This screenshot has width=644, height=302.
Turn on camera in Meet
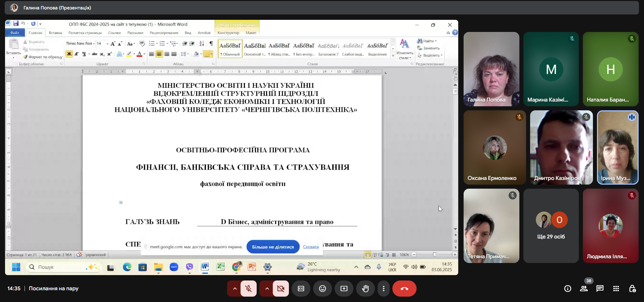[281, 289]
